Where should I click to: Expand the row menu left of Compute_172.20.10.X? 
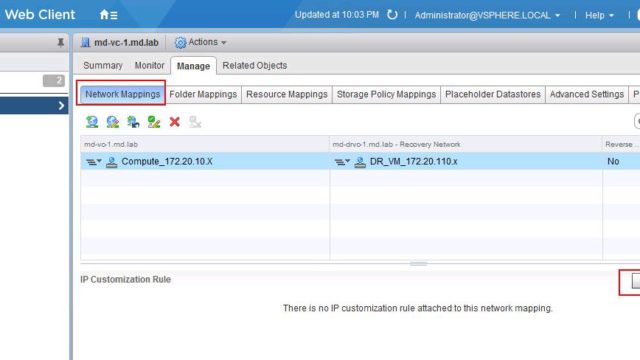coord(93,162)
